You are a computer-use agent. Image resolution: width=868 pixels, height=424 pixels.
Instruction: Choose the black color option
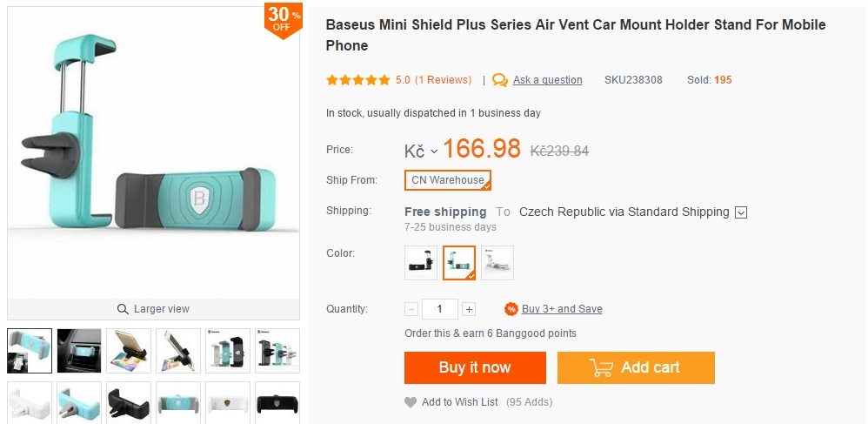click(x=421, y=263)
